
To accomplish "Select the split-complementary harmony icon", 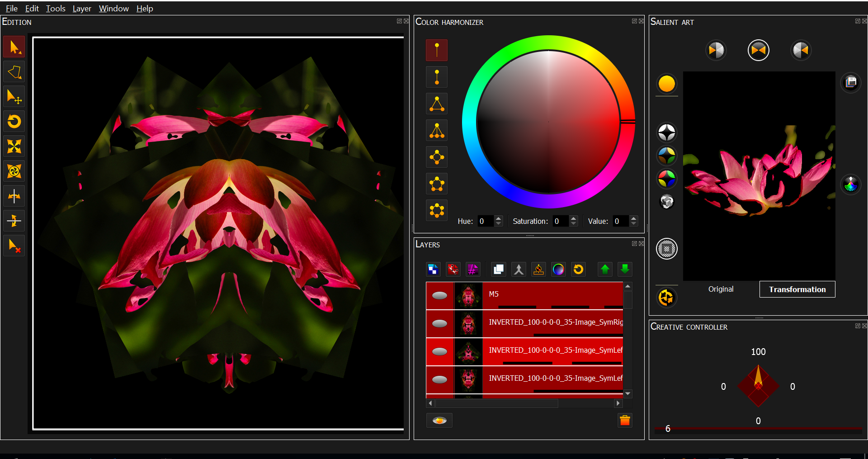I will (x=437, y=130).
